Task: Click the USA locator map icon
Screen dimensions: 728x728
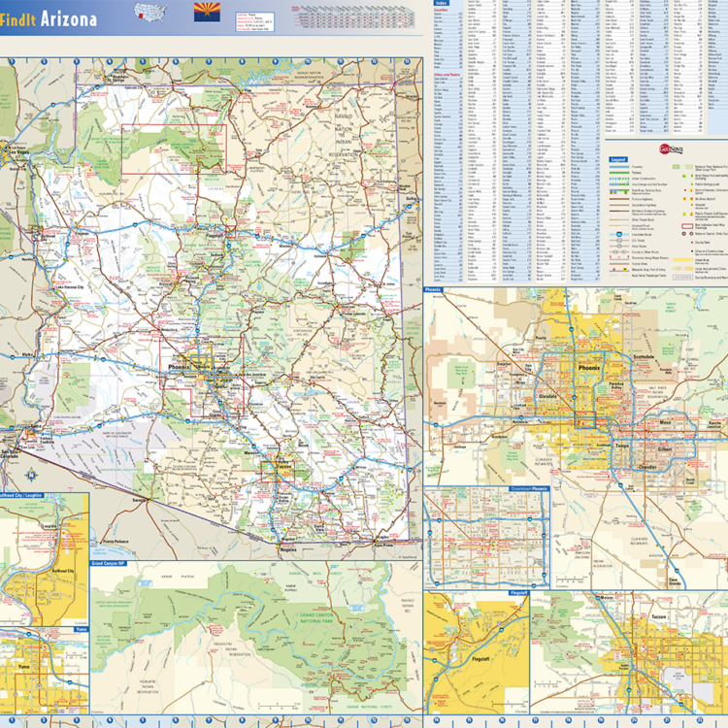Action: [x=150, y=14]
